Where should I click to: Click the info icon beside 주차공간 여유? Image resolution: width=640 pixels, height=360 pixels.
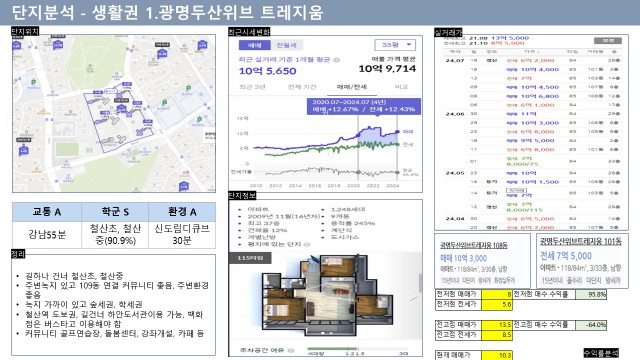(291, 350)
